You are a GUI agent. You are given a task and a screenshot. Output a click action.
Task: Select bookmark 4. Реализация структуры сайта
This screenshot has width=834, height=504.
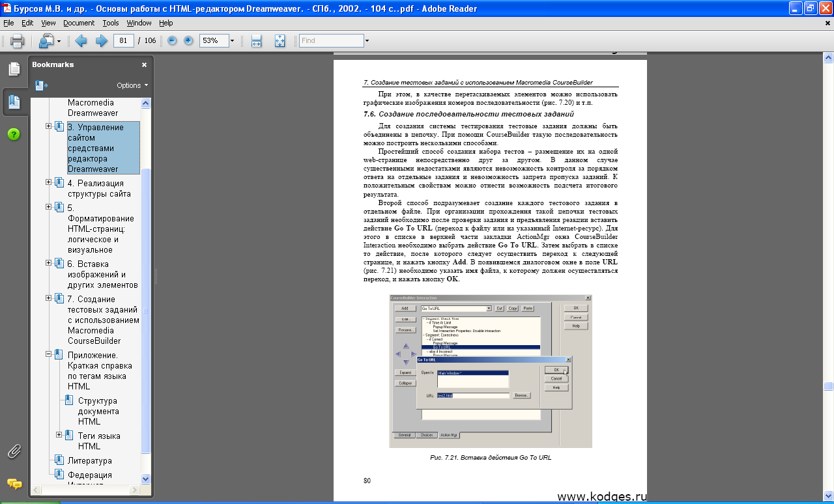99,188
